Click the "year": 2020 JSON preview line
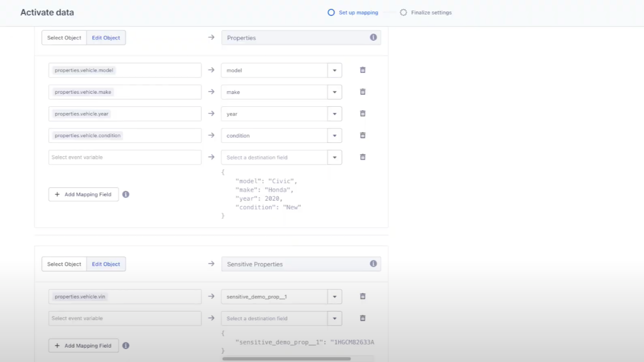 click(x=259, y=199)
